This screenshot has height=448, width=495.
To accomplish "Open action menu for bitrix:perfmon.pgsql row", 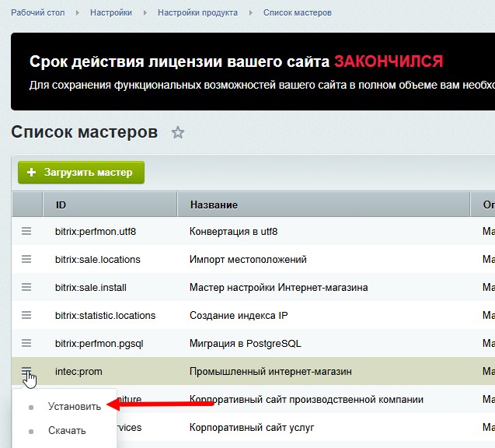I will 26,343.
